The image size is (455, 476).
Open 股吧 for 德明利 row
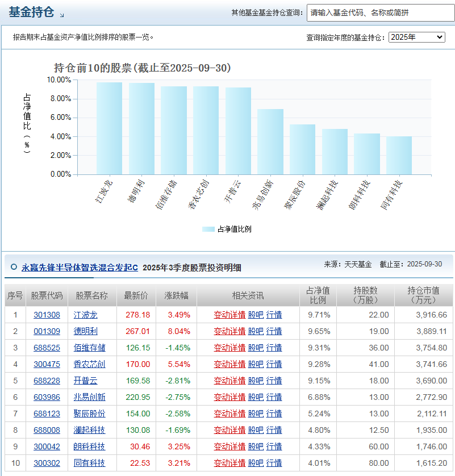pyautogui.click(x=256, y=331)
